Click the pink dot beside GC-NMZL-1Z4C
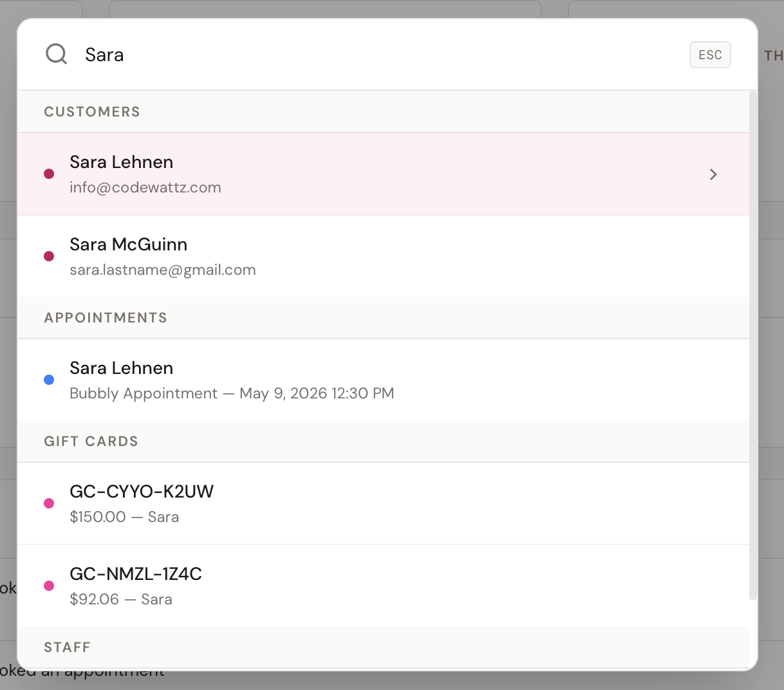Image resolution: width=784 pixels, height=690 pixels. [49, 586]
